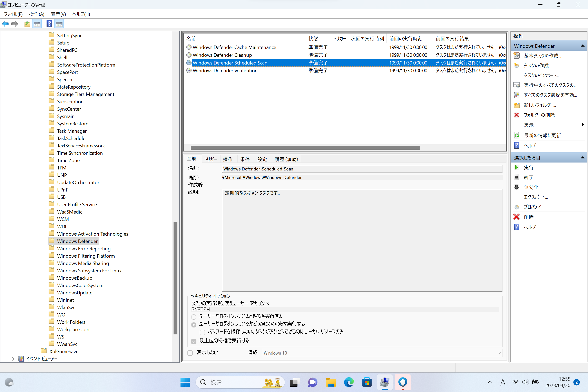Click エクスポート... action link
The width and height of the screenshot is (588, 392).
coord(536,197)
